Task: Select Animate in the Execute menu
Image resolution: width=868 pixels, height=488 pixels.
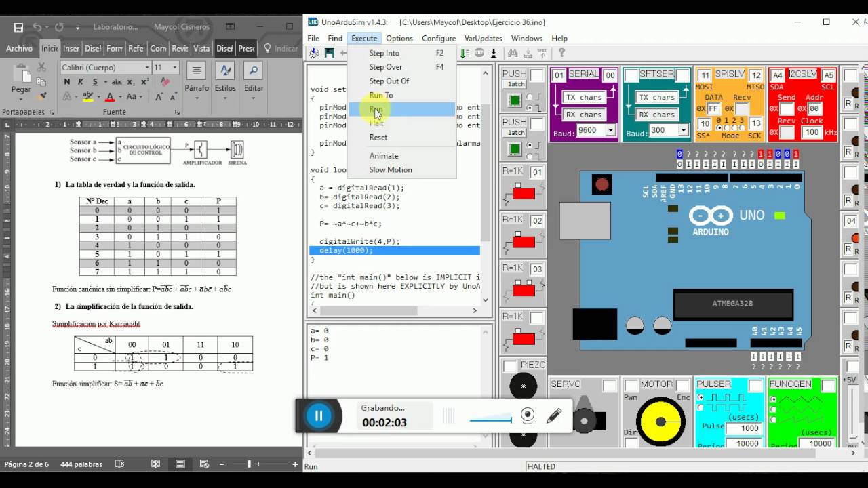Action: 400,155
